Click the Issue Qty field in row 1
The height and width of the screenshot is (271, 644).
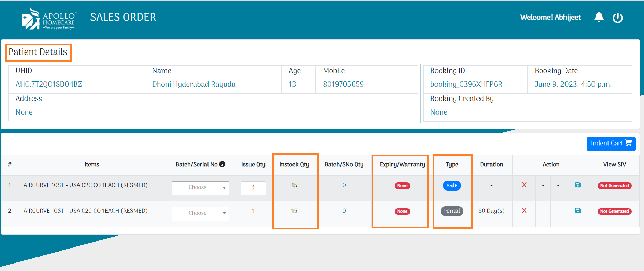[x=253, y=188]
